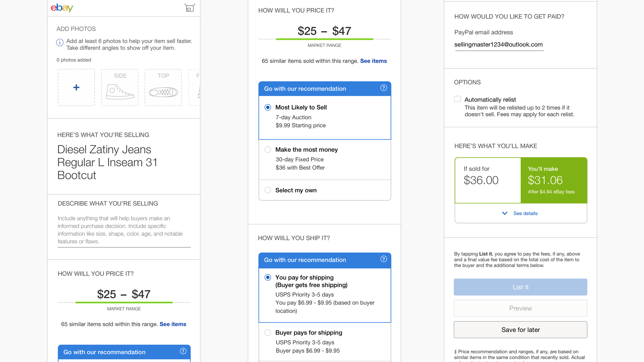This screenshot has width=644, height=362.
Task: Click See details link
Action: (525, 214)
